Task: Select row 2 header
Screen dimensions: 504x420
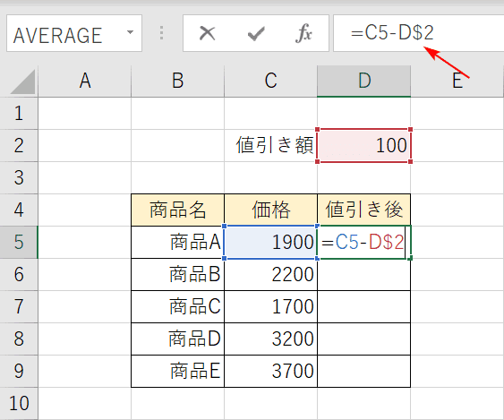Action: 19,146
